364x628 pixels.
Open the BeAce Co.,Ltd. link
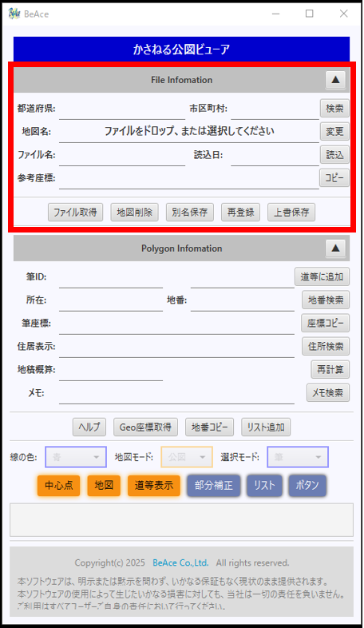(x=180, y=562)
